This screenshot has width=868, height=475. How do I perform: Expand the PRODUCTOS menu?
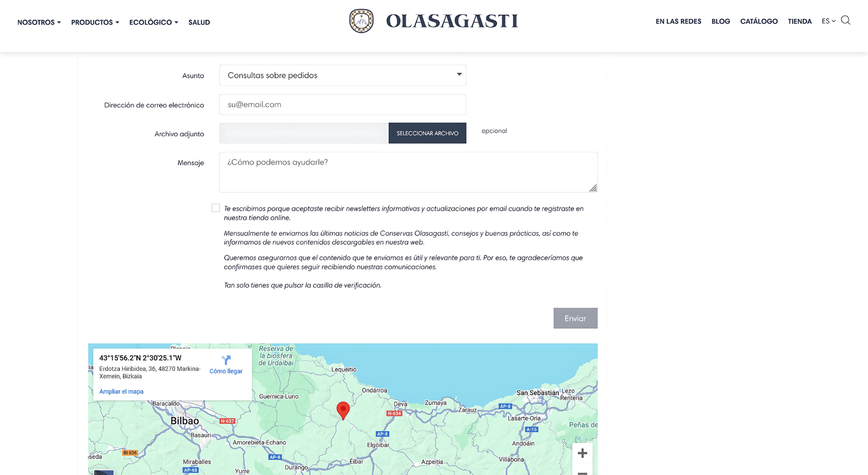click(x=95, y=22)
